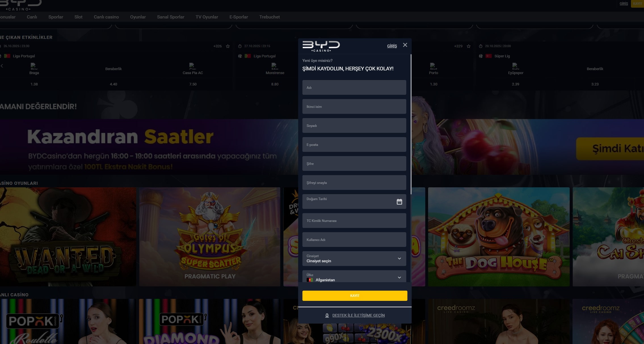Select the 2.39 odds for Eyüpspor
The height and width of the screenshot is (344, 644).
click(x=515, y=84)
